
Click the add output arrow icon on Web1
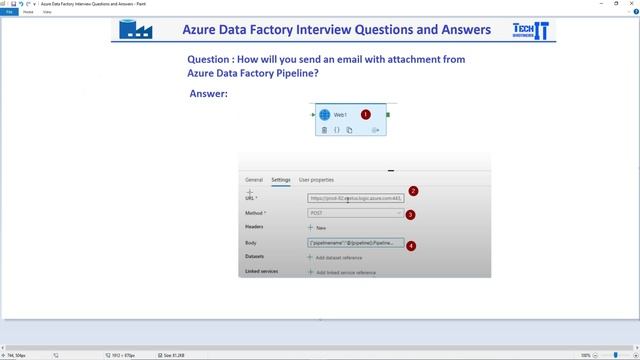click(x=376, y=130)
